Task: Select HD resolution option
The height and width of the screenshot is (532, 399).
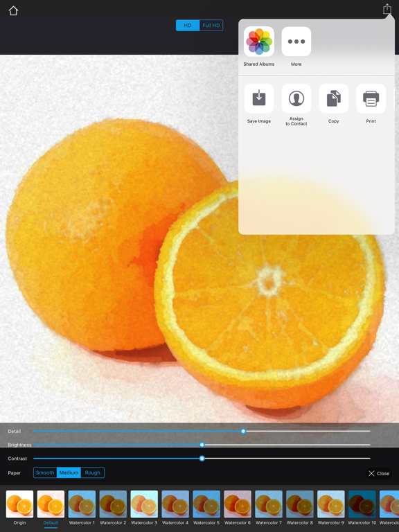Action: point(188,26)
